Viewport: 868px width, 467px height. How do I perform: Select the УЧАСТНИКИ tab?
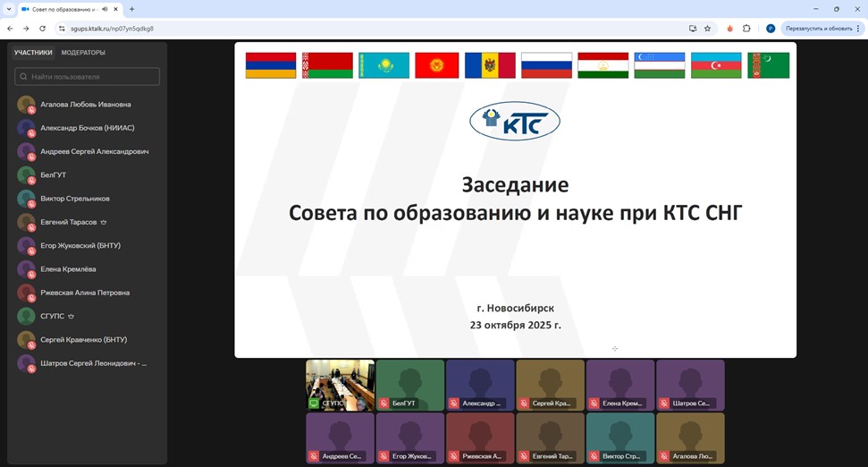[x=33, y=52]
